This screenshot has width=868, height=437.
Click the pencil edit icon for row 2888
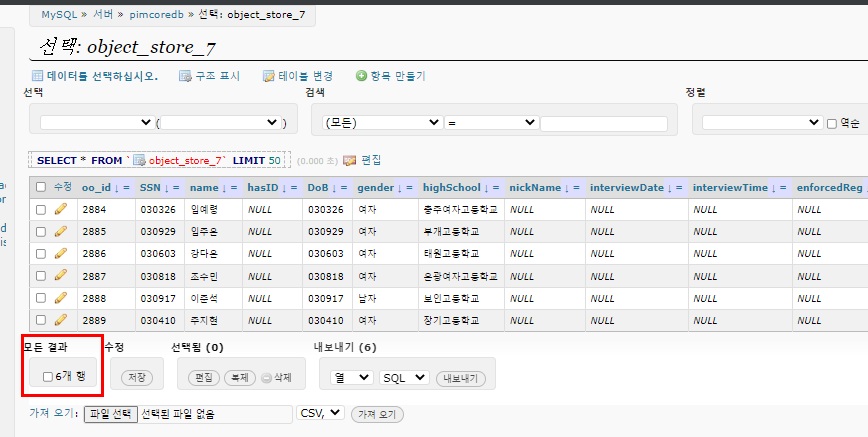click(x=60, y=297)
